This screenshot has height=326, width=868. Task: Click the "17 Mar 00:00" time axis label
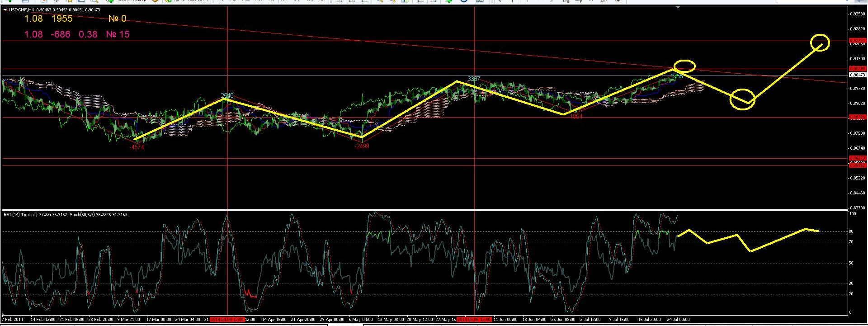point(159,320)
